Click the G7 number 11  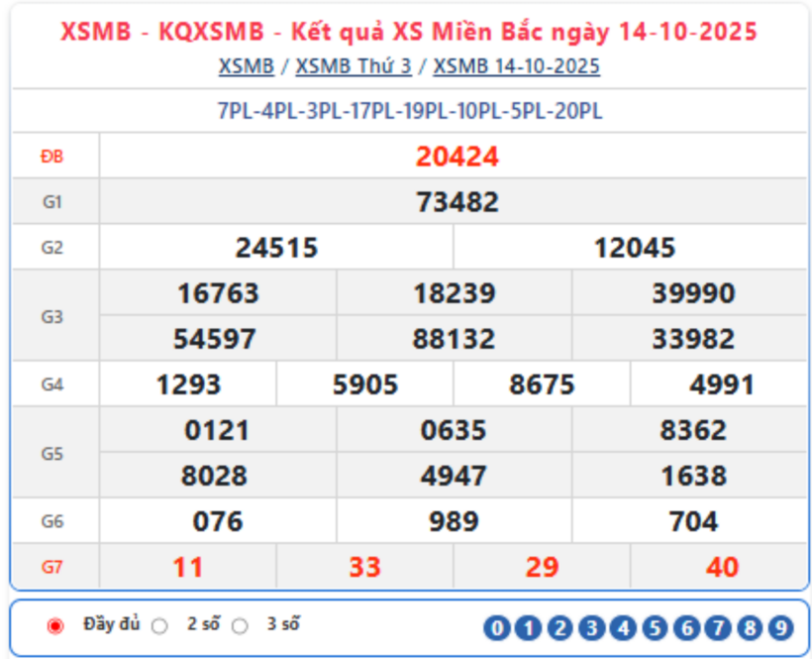coord(188,567)
